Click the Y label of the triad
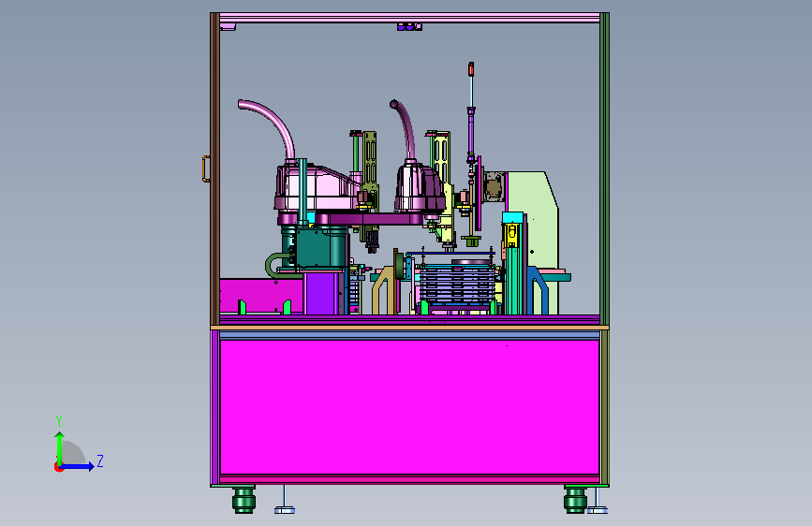The image size is (812, 526). coord(59,421)
